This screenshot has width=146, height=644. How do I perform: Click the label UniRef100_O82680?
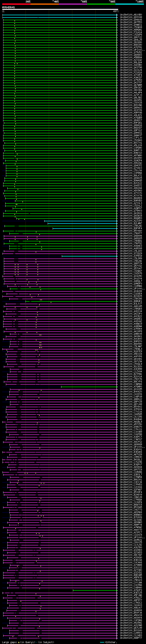point(131,42)
